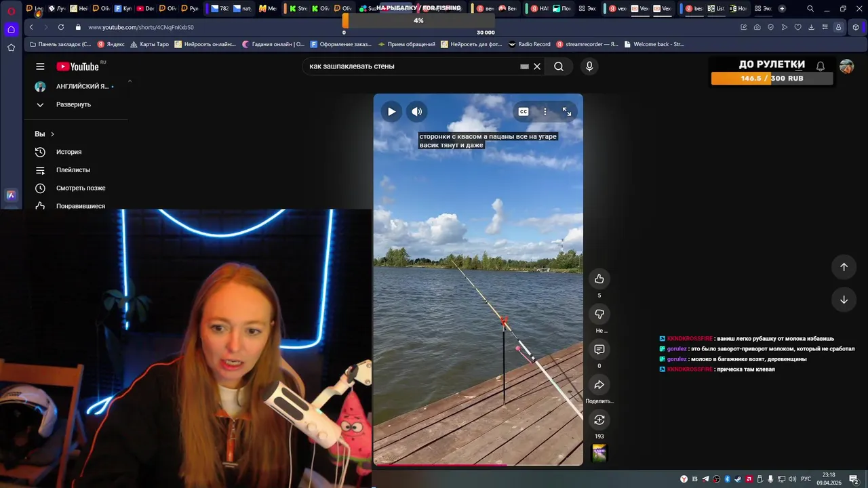Play the YouTube Shorts video
The image size is (868, 488).
pos(391,112)
